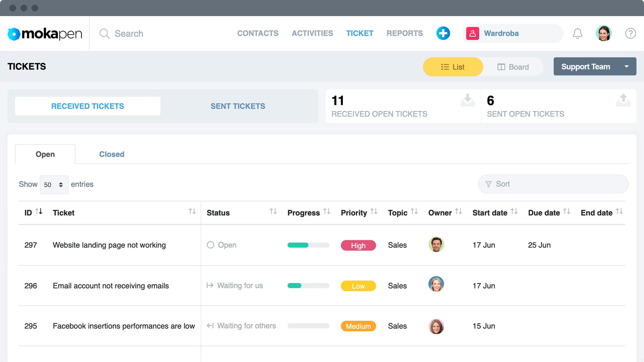Toggle the Open tickets filter tab
The height and width of the screenshot is (362, 644).
click(x=45, y=154)
